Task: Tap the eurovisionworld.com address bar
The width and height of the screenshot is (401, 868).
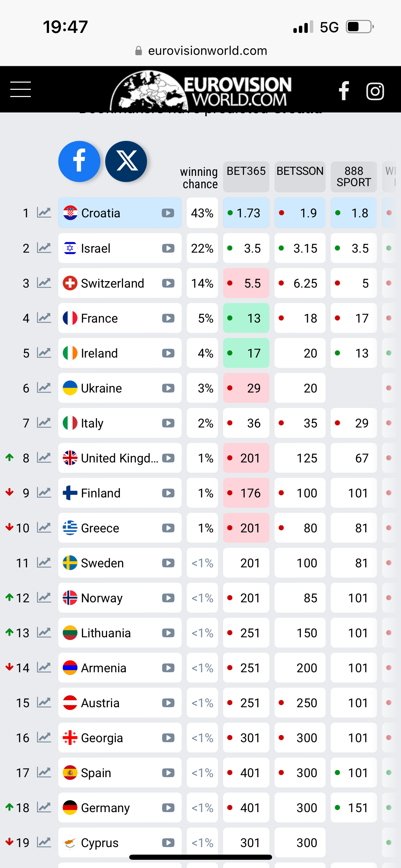Action: [201, 51]
